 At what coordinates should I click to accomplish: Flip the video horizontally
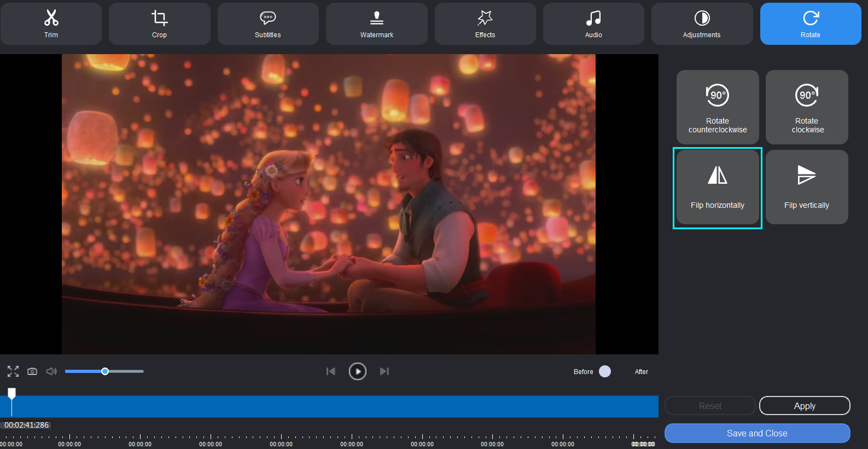[x=718, y=187]
